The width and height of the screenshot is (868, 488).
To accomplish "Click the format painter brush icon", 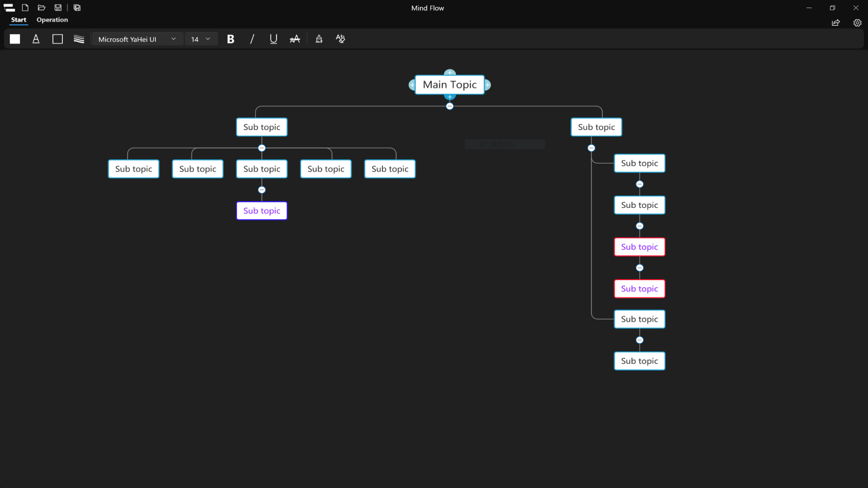I will 319,39.
